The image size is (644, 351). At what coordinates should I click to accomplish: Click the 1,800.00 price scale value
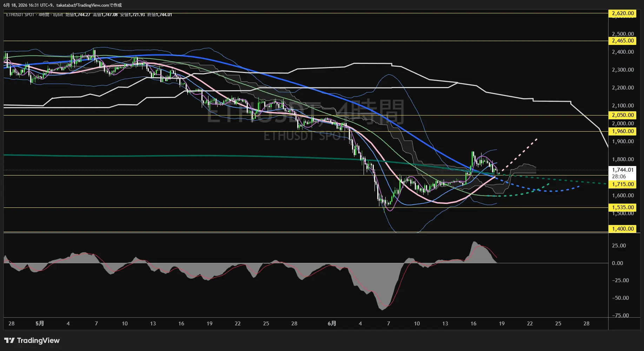tap(623, 159)
